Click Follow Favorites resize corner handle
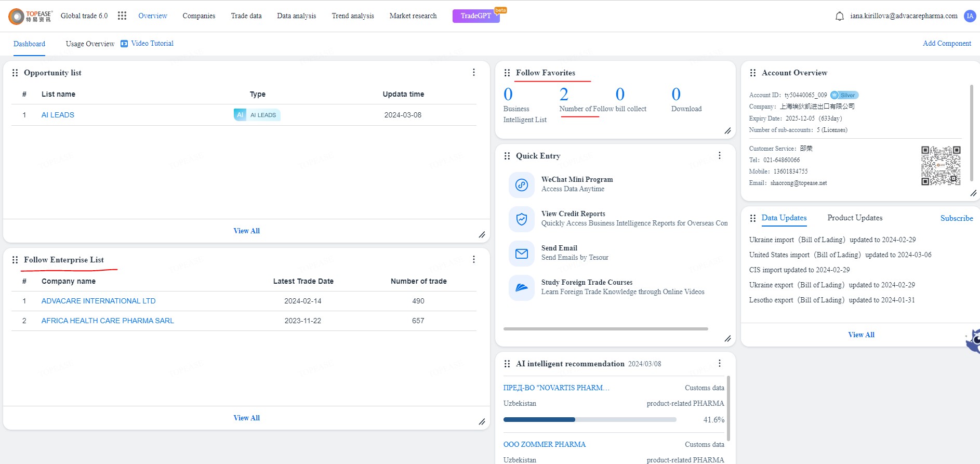 pos(728,131)
